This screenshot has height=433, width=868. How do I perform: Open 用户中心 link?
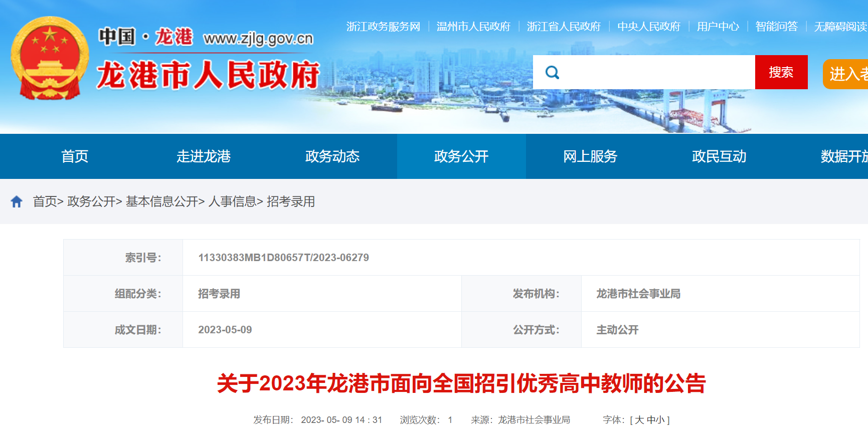point(718,27)
